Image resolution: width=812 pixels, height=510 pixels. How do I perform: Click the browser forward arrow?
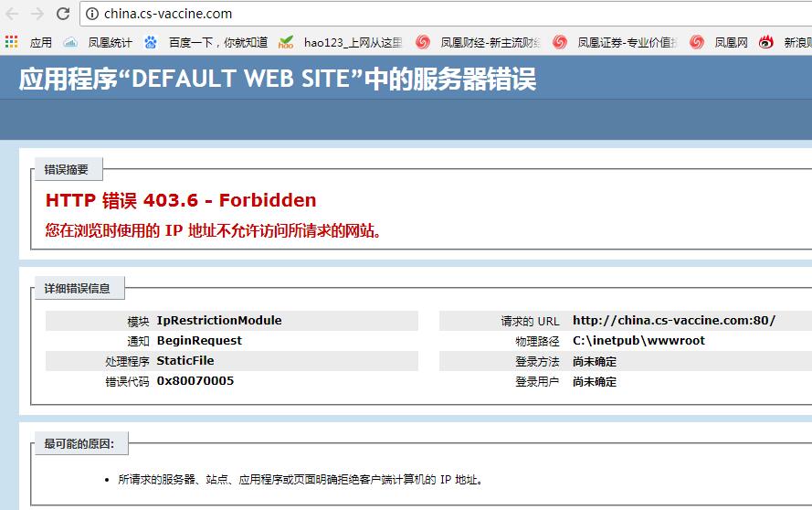(37, 14)
